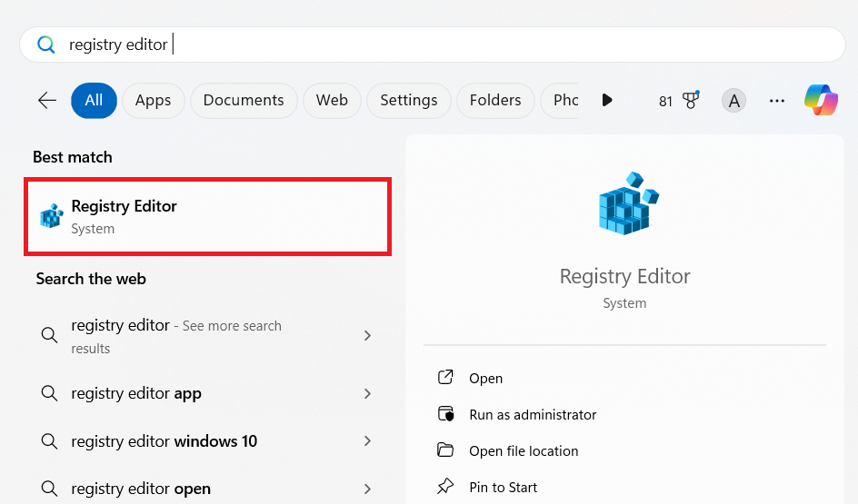
Task: Click the search magnifier icon in search box
Action: (46, 44)
